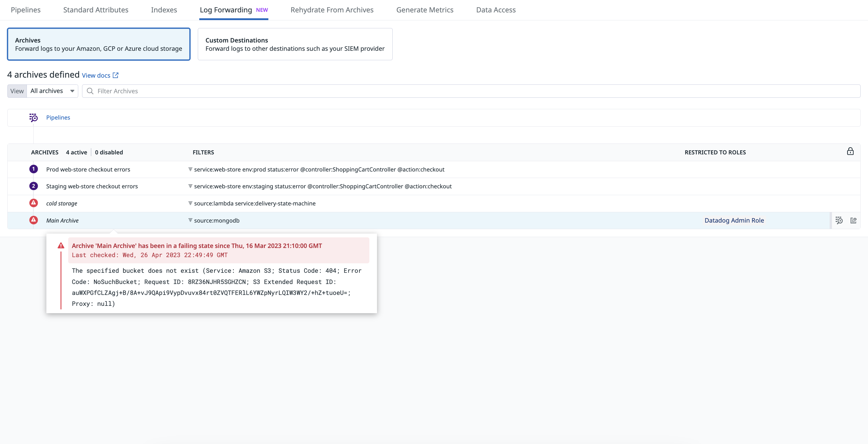Click the Datadog Admin Role link
Screen dimensions: 868x444
(x=734, y=220)
